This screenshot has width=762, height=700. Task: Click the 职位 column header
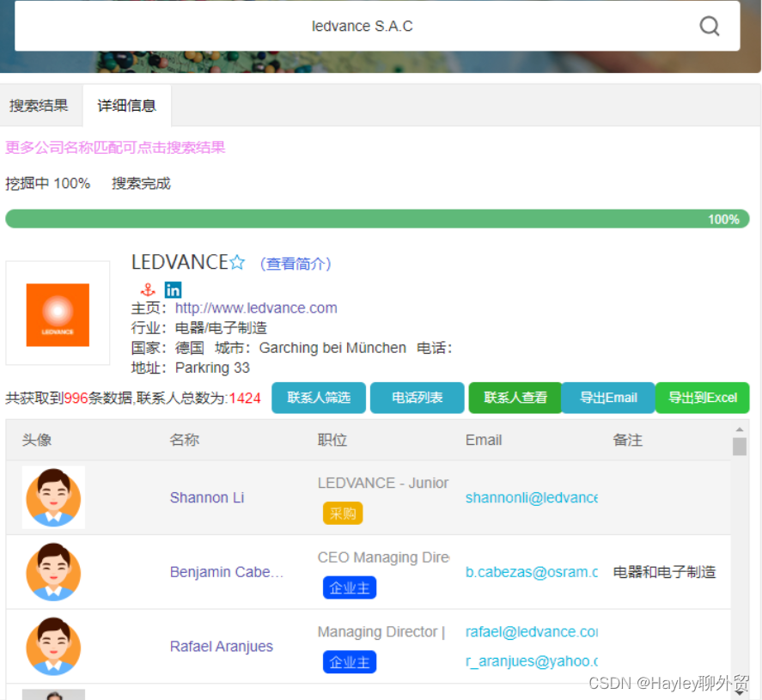point(332,440)
